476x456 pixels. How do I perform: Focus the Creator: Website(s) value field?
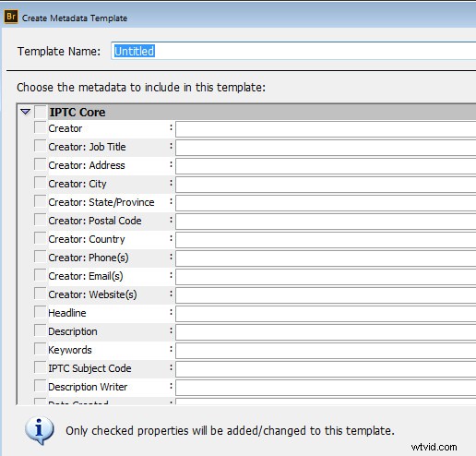[x=326, y=295]
